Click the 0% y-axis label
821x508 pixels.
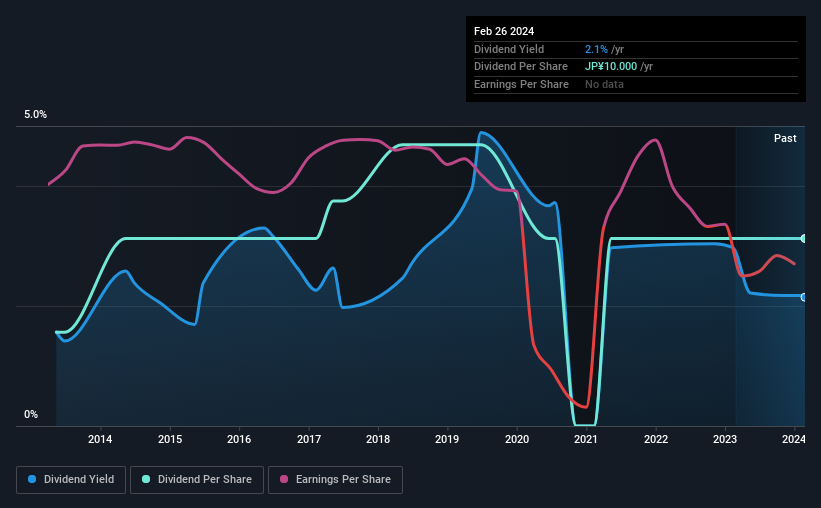point(31,414)
